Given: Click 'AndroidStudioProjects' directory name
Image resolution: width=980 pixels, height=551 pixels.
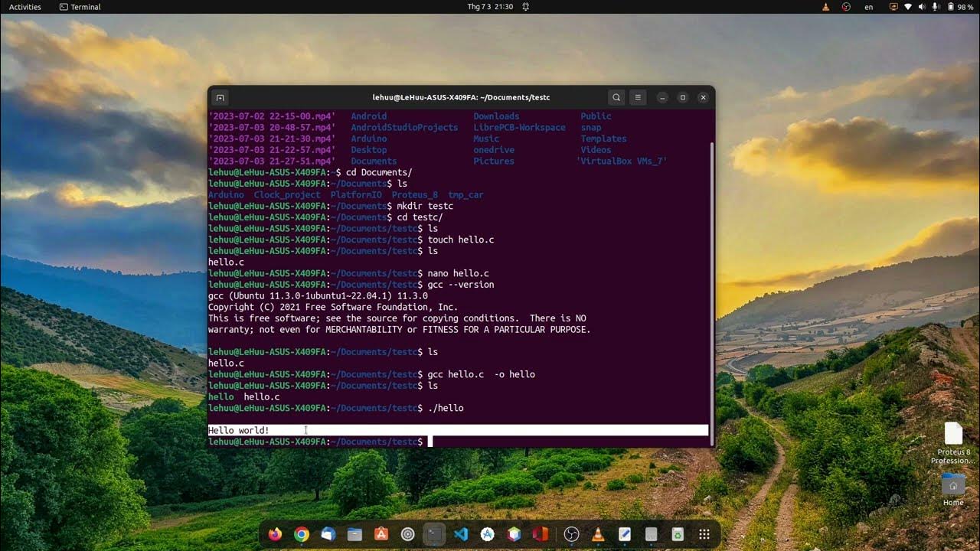Looking at the screenshot, I should [x=404, y=128].
